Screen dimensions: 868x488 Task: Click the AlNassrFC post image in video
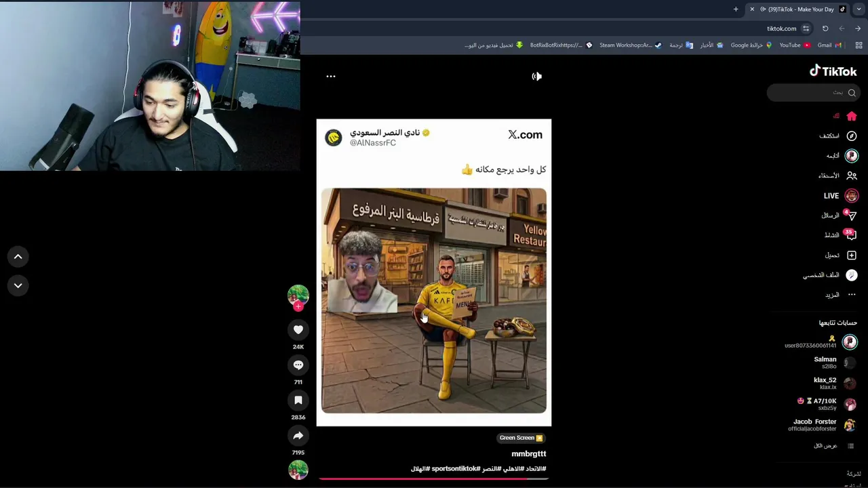pos(434,300)
